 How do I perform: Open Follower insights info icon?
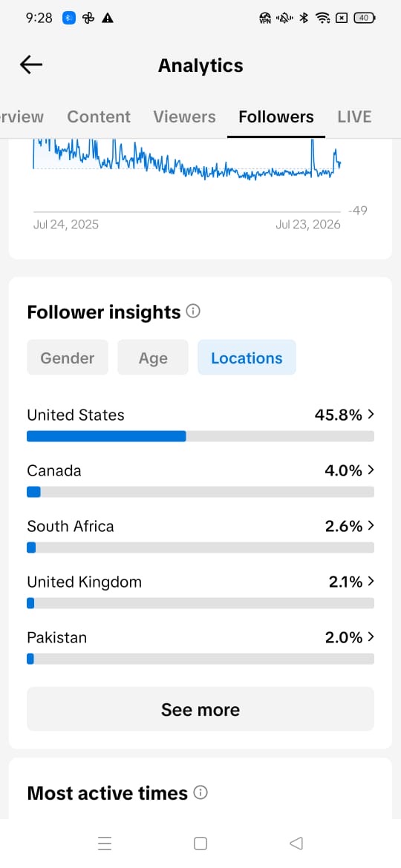[x=193, y=311]
